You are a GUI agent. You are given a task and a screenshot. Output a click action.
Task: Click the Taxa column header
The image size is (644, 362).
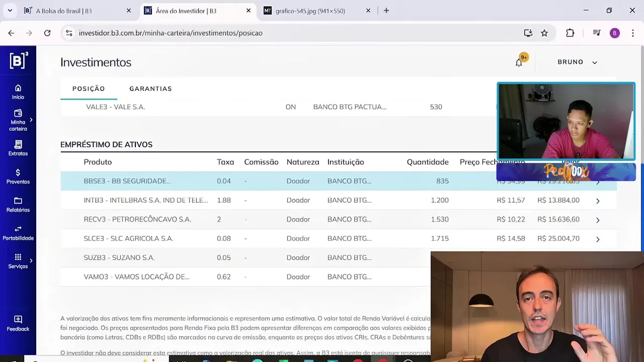pyautogui.click(x=225, y=162)
